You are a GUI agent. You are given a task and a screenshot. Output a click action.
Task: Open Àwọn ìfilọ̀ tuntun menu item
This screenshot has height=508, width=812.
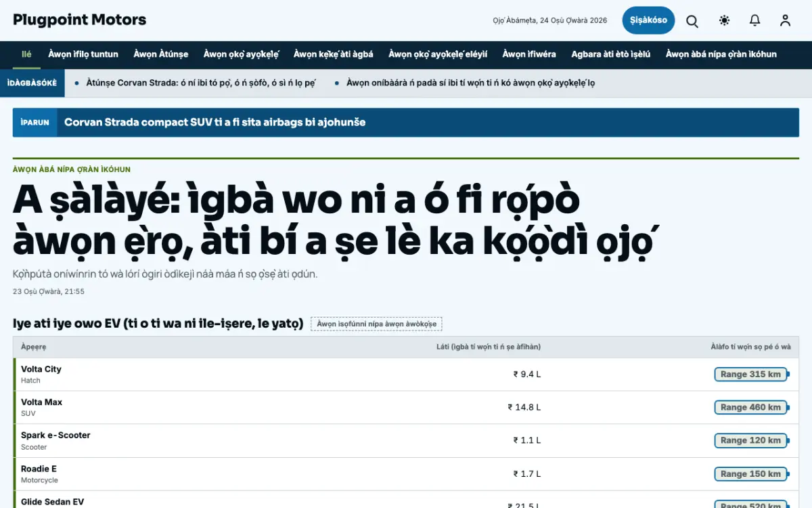[83, 54]
